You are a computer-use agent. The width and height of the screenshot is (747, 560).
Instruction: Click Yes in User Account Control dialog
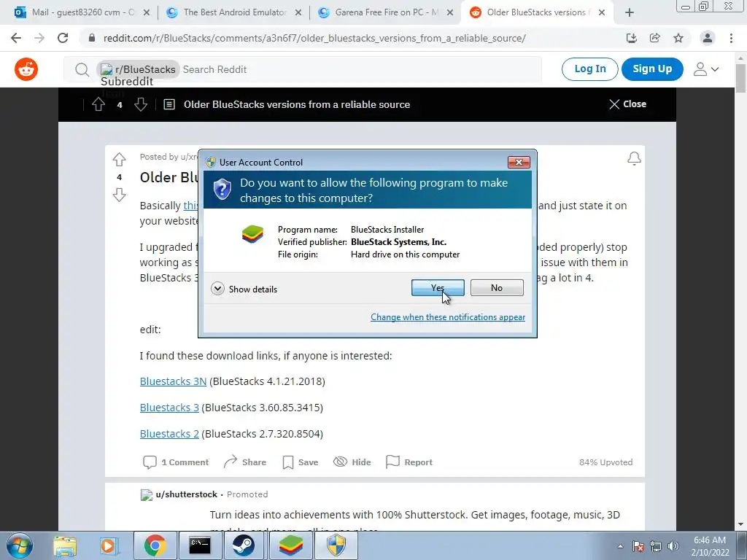pos(438,287)
